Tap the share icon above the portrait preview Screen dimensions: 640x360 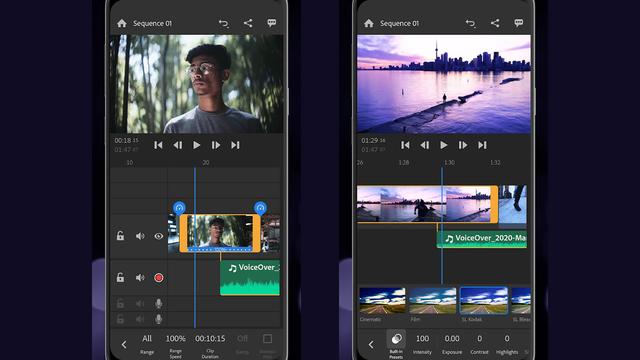(x=248, y=23)
